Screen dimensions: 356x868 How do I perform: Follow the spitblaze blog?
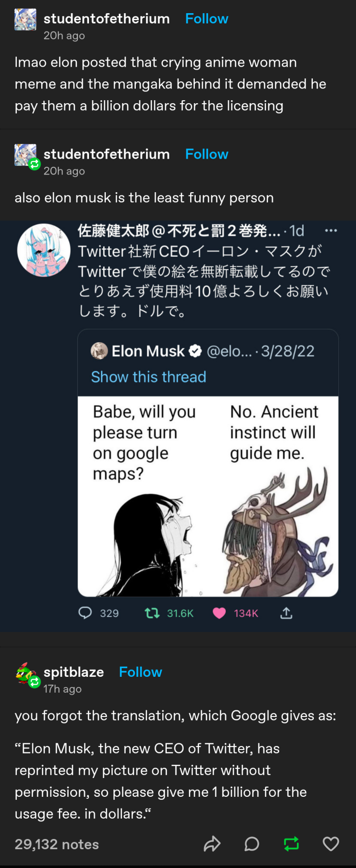click(x=140, y=672)
